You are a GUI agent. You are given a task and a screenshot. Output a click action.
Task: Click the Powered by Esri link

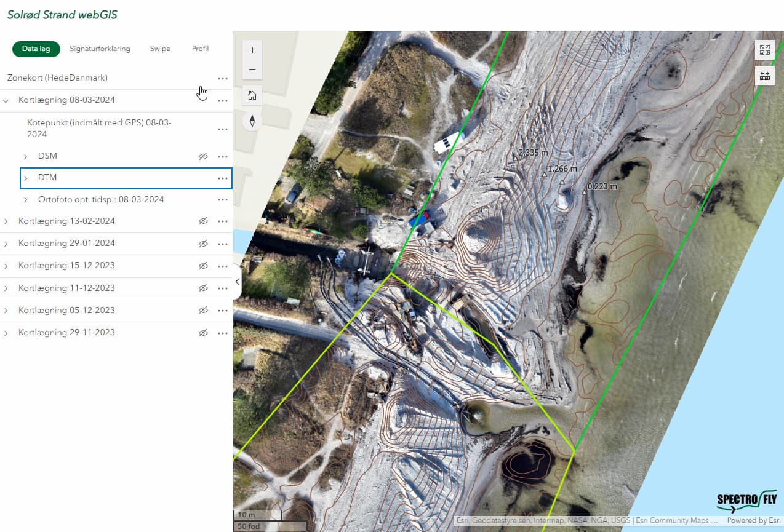[x=754, y=521]
